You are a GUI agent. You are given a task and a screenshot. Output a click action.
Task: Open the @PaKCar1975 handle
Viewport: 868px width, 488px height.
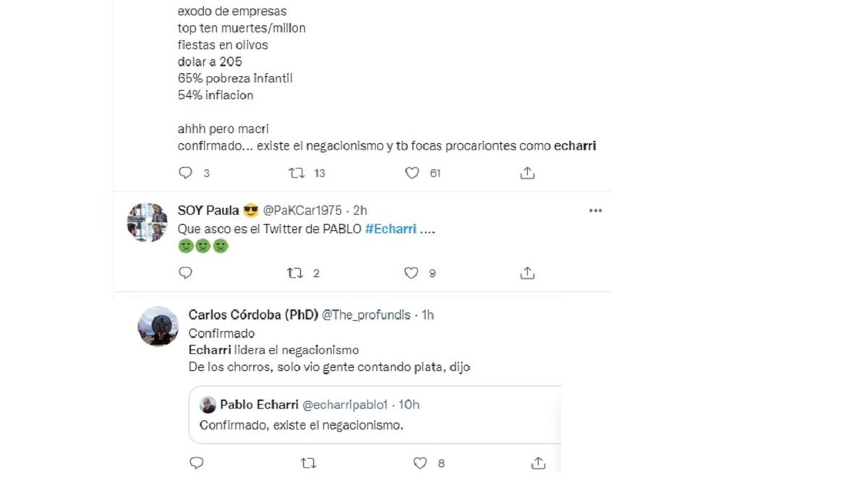pos(305,210)
